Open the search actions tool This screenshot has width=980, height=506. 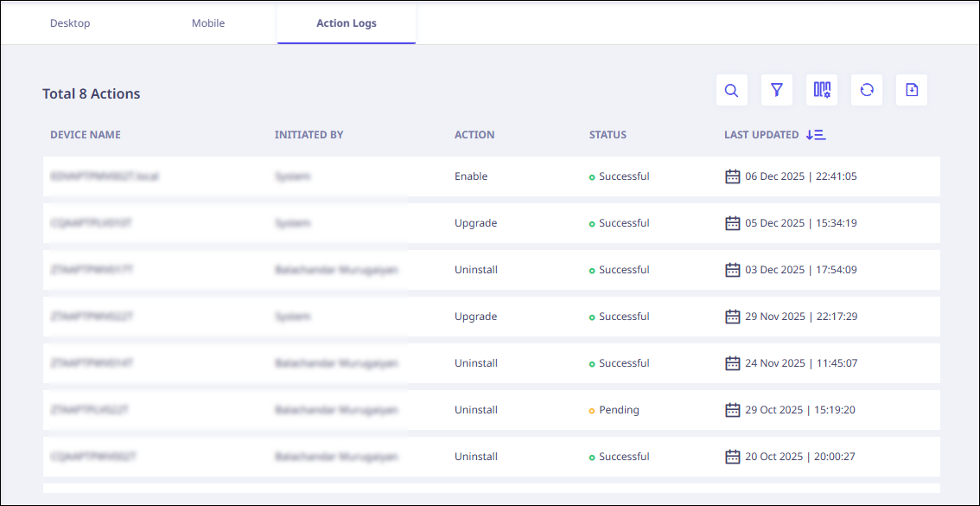(731, 90)
